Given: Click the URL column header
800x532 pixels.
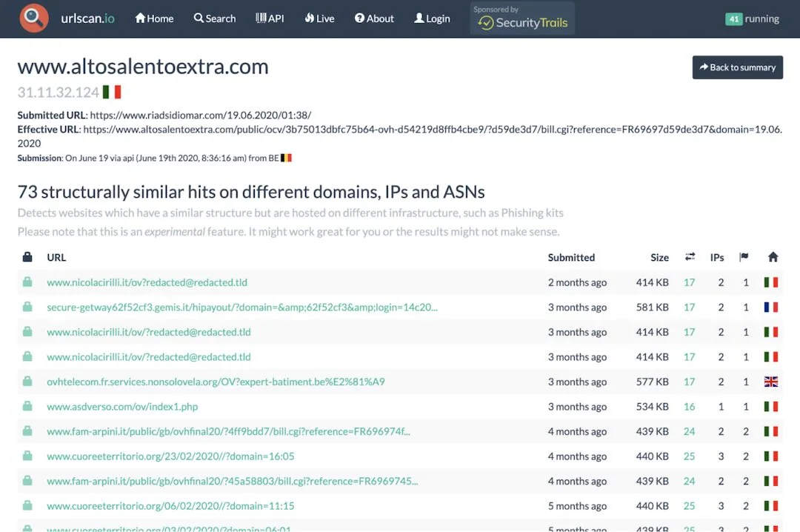Looking at the screenshot, I should point(56,257).
